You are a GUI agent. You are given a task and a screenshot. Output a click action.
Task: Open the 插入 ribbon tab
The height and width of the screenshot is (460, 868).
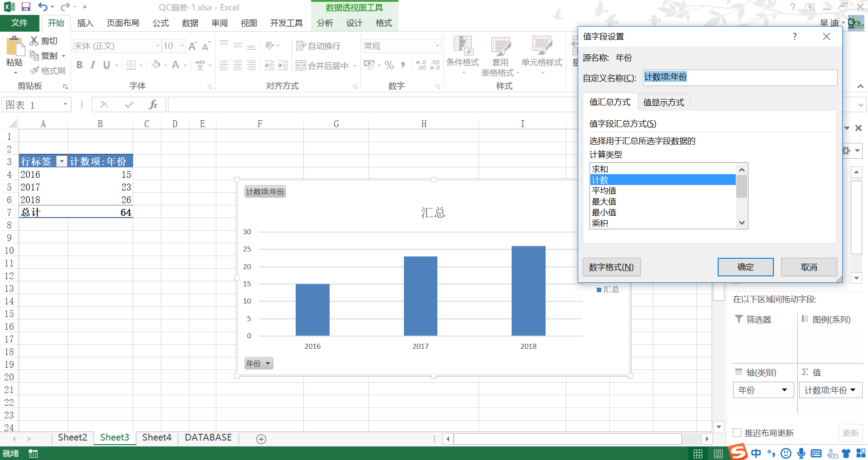point(85,23)
